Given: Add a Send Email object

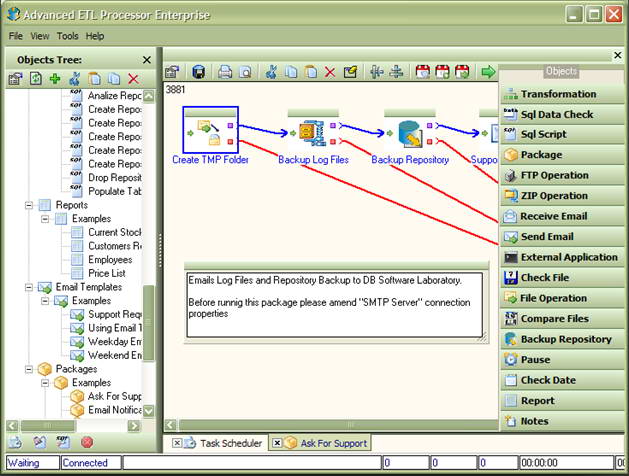Looking at the screenshot, I should 562,237.
